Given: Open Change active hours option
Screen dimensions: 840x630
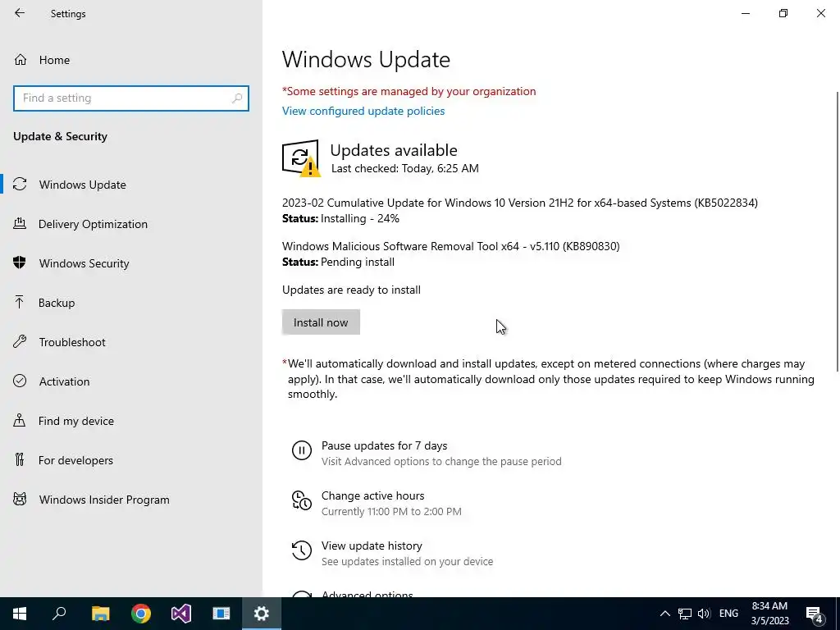Looking at the screenshot, I should click(x=373, y=495).
